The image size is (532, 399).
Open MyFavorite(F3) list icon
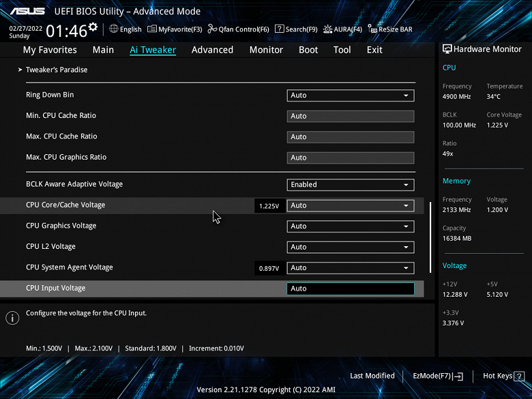(x=151, y=29)
